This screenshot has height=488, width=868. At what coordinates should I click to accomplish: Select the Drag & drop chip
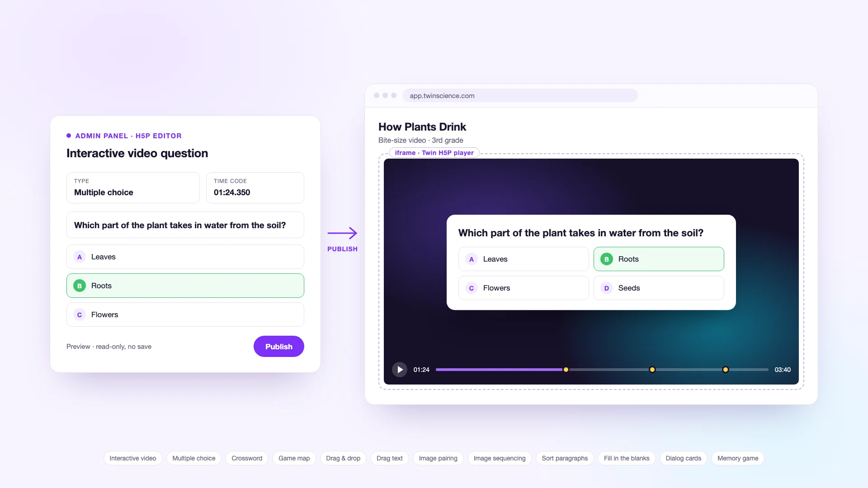click(x=343, y=458)
